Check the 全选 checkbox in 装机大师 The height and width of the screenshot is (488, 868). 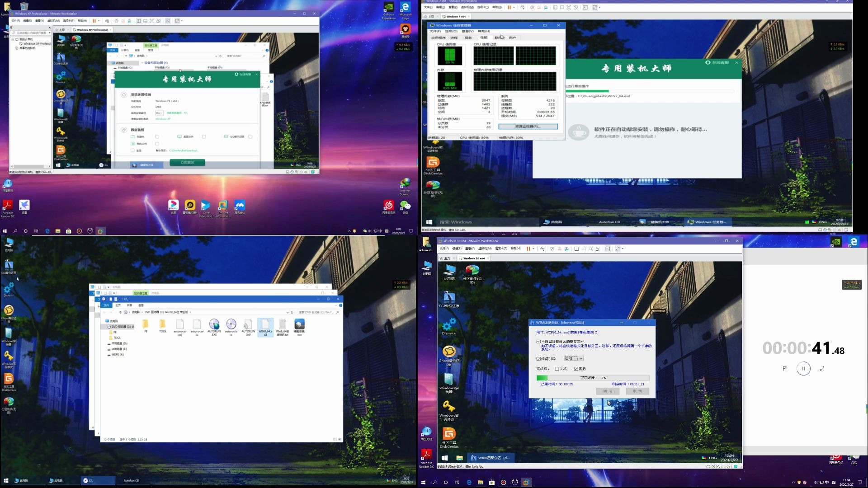[x=132, y=150]
